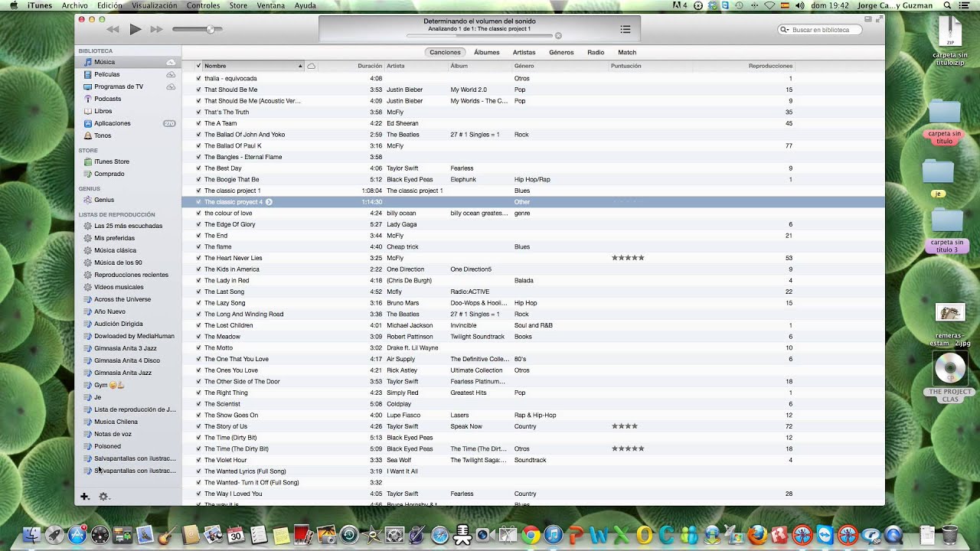Screen dimensions: 980x551
Task: Sort songs by Reproducciones column
Action: pos(743,66)
